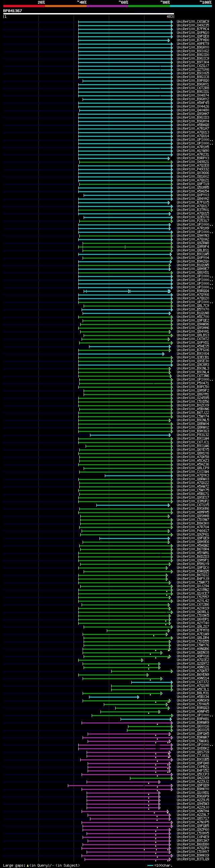Select the hit label UniRef100_O24595
This screenshot has height=868, width=215.
point(193,398)
